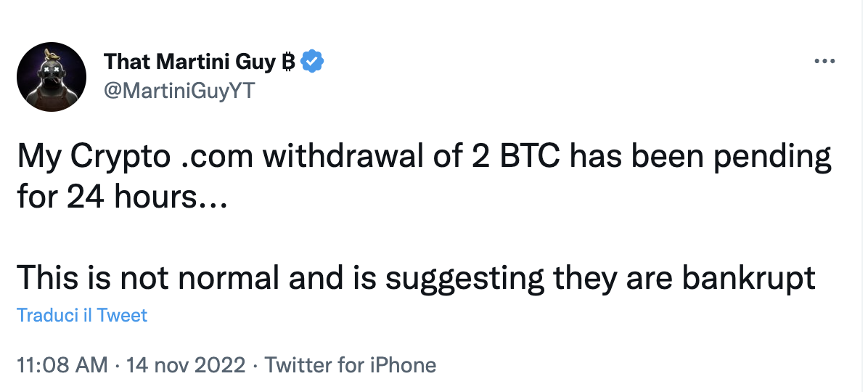Visit the @MartiniGuyYT handle link
This screenshot has width=868, height=392.
(x=179, y=90)
